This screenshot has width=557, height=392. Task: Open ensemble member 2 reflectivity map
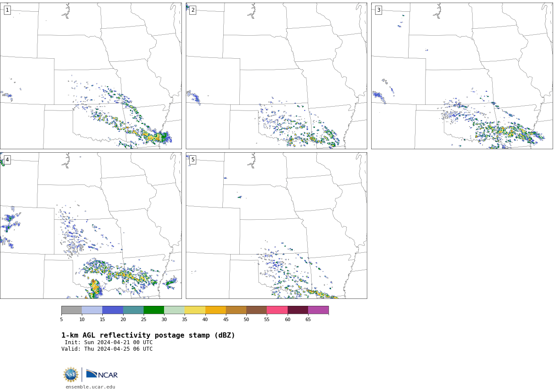click(276, 76)
